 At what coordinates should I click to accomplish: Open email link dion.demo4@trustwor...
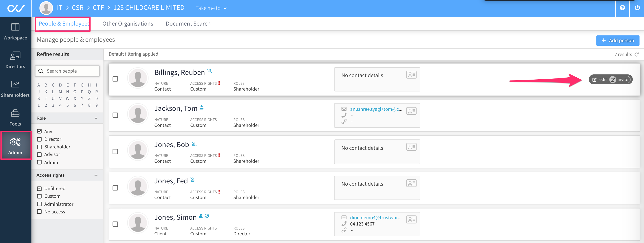375,217
